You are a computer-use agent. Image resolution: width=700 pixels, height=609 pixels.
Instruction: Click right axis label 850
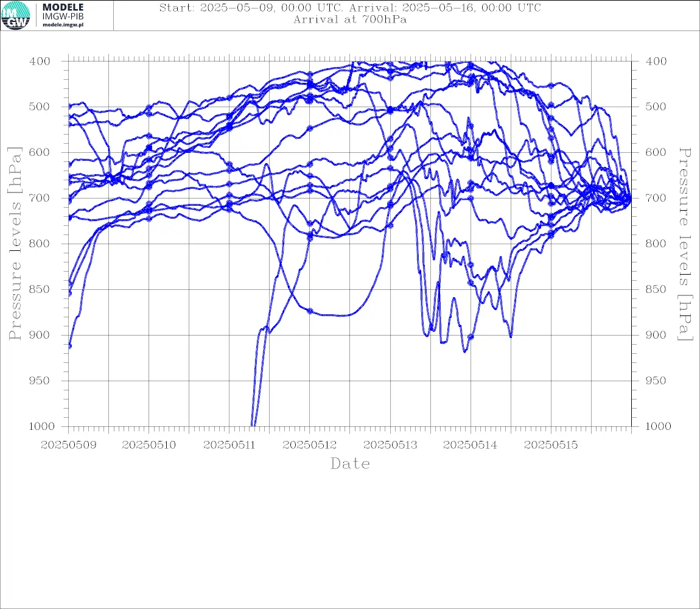(x=656, y=289)
